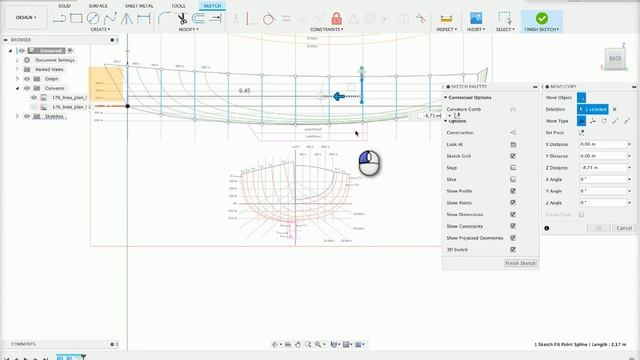Image resolution: width=640 pixels, height=360 pixels.
Task: Click the Set Pivot icon
Action: coord(581,133)
